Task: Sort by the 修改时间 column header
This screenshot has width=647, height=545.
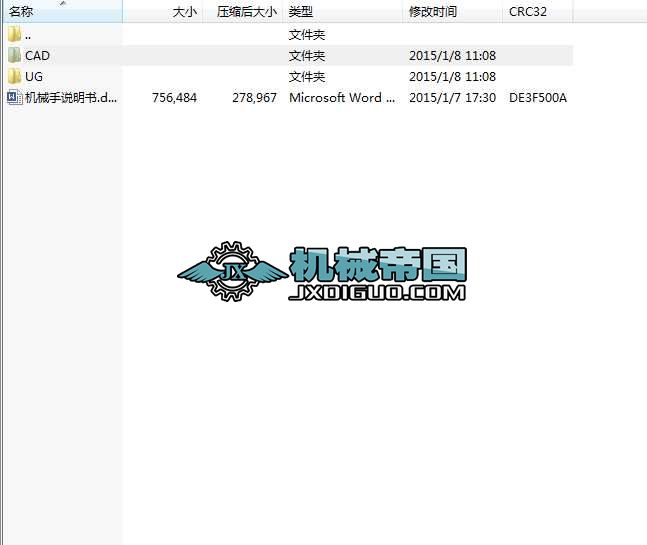Action: 452,12
